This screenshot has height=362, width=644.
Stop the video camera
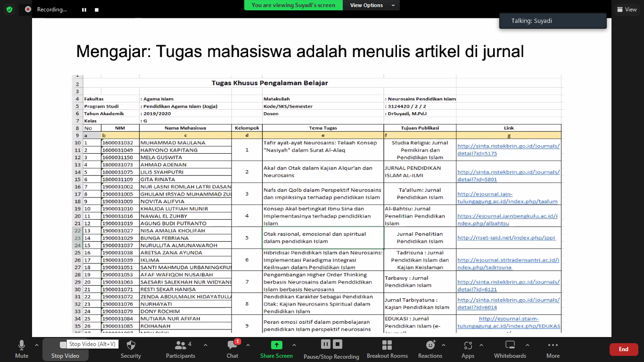(x=65, y=349)
